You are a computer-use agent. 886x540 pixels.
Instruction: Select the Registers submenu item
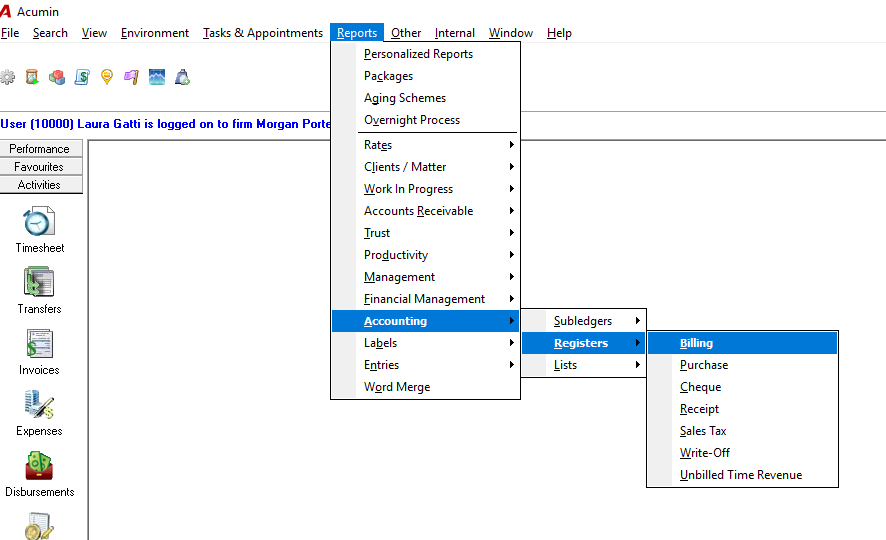pyautogui.click(x=583, y=343)
